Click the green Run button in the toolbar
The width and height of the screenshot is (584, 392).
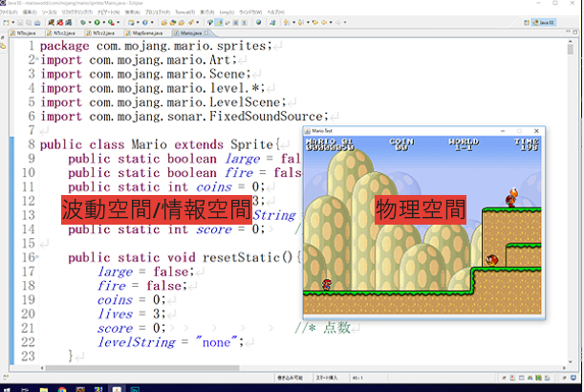pos(98,21)
